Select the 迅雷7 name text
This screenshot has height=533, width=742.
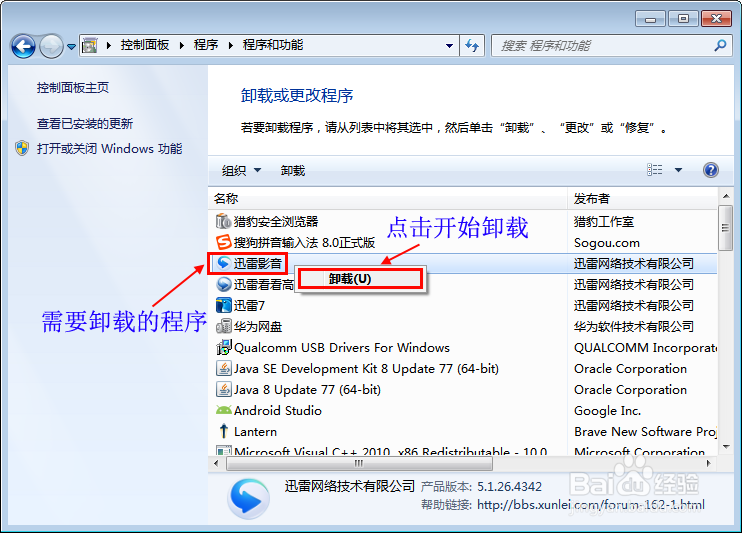pyautogui.click(x=249, y=306)
